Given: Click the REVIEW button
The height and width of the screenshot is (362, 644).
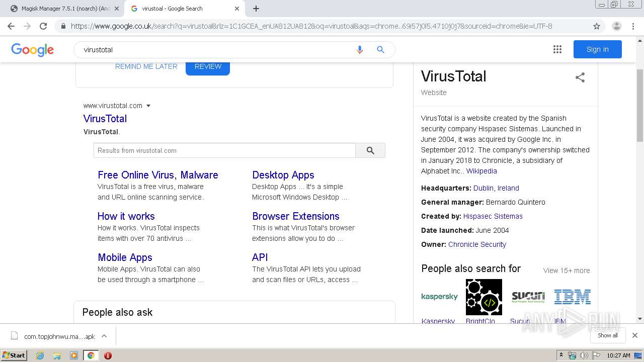Looking at the screenshot, I should pos(208,66).
